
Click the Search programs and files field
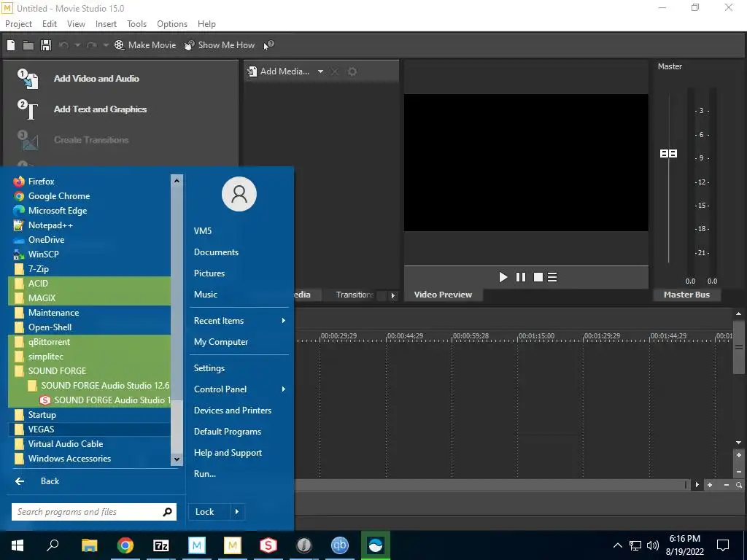94,512
